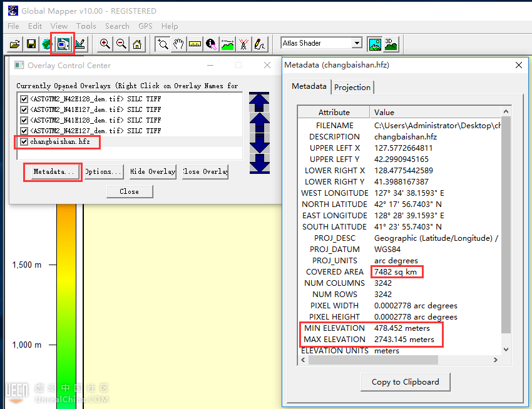
Task: Click the globe download online data icon
Action: pos(47,44)
